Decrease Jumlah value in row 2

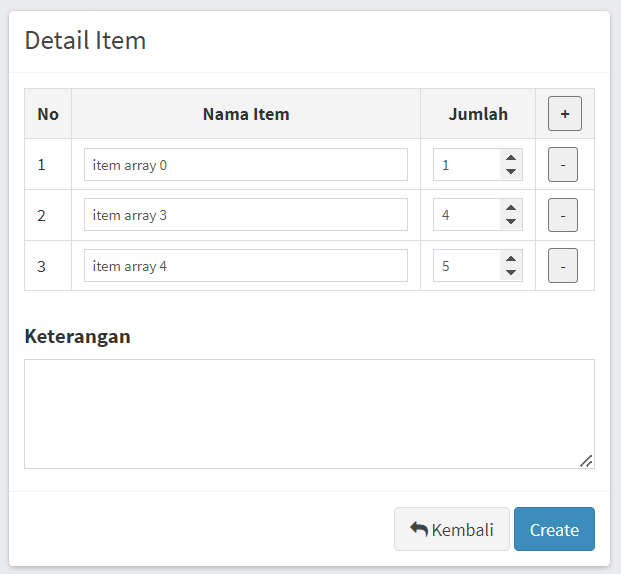point(511,221)
